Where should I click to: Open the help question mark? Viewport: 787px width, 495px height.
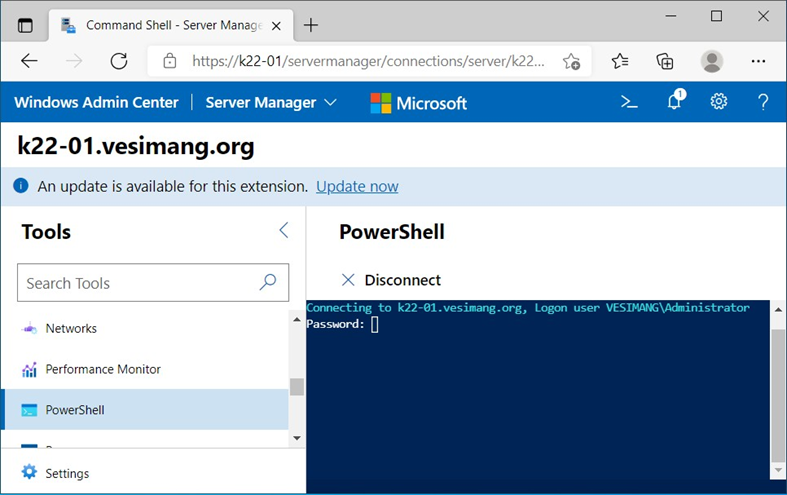pos(763,102)
